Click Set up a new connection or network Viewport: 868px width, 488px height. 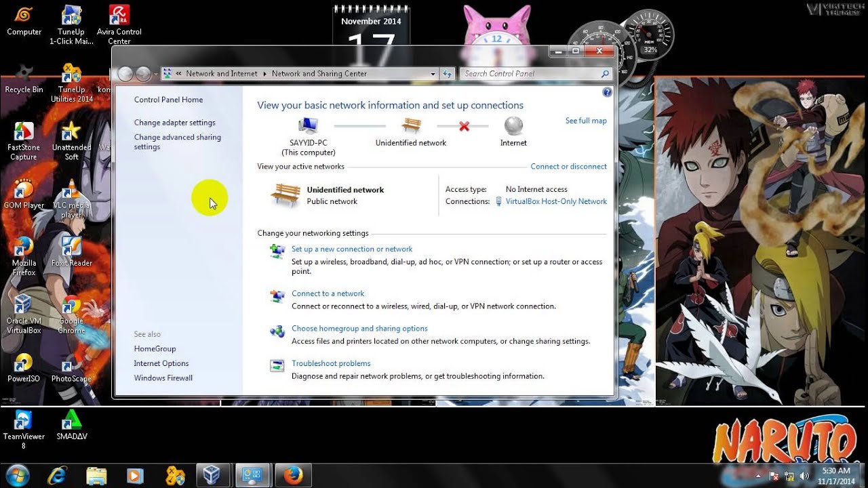[352, 249]
